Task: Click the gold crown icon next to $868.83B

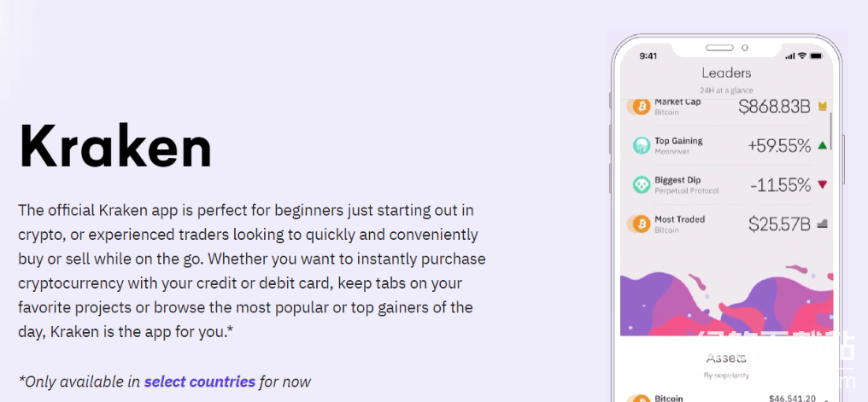Action: (x=823, y=107)
